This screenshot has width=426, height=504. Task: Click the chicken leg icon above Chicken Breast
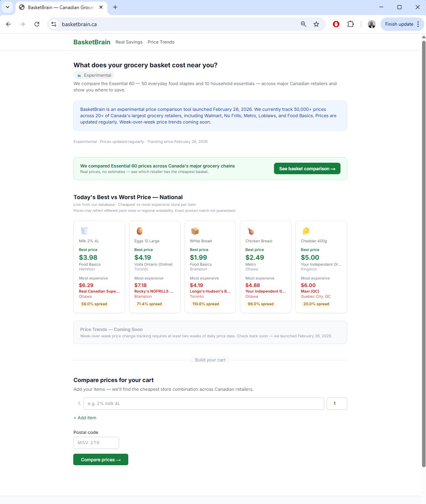pyautogui.click(x=250, y=231)
